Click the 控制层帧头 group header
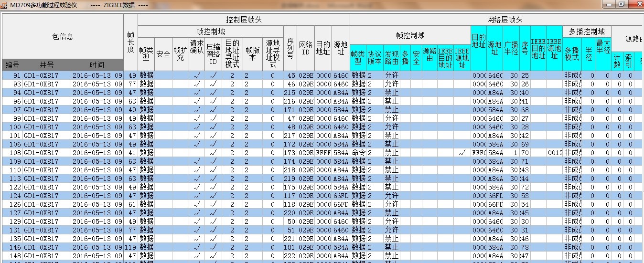The width and height of the screenshot is (644, 263). point(244,20)
